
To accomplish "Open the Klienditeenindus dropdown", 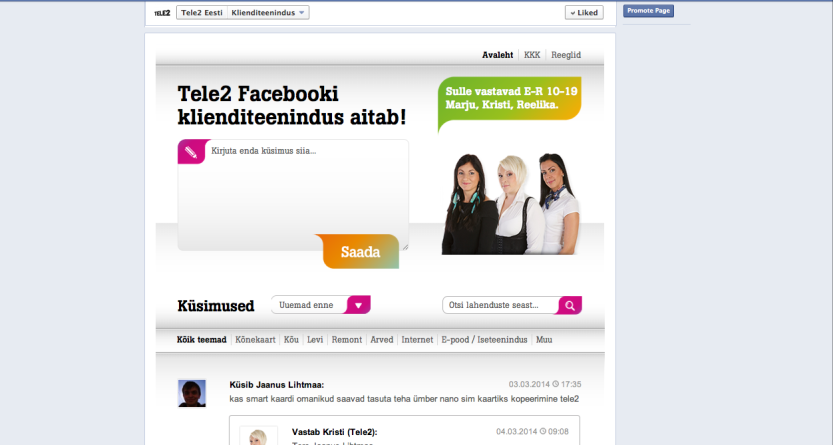I will tap(268, 13).
